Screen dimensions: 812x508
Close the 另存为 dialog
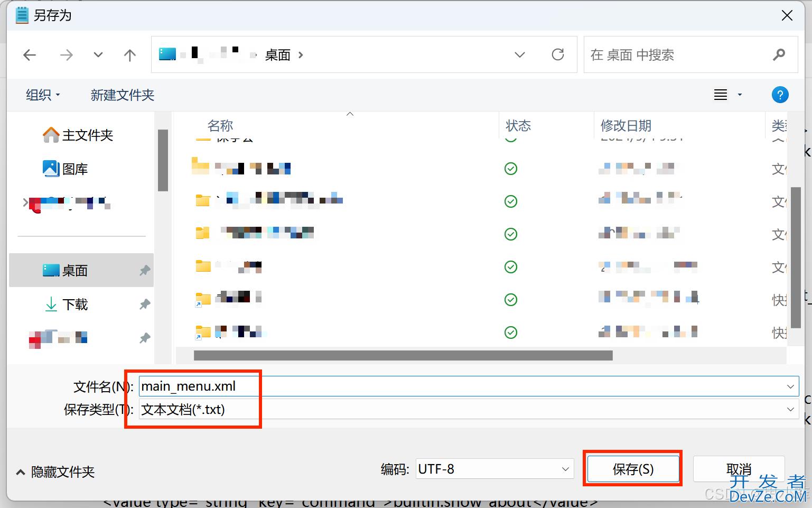click(787, 15)
